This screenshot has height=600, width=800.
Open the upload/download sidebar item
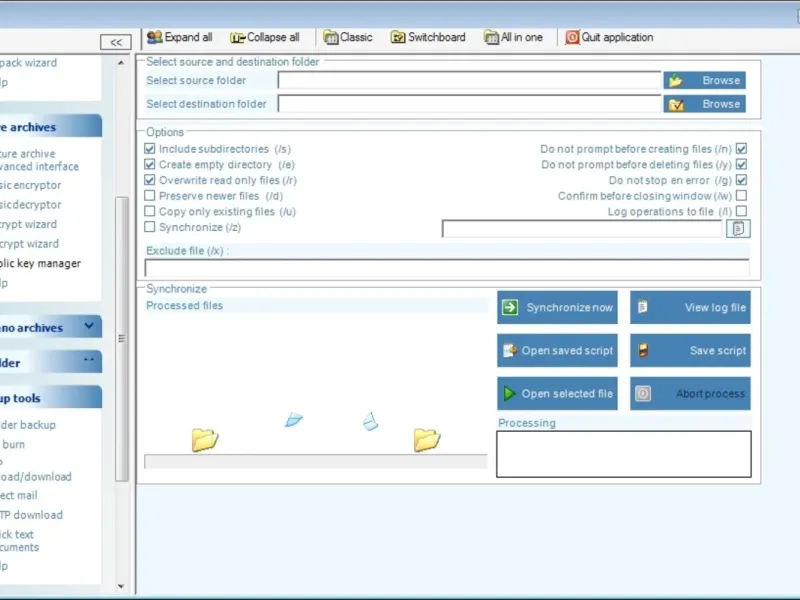click(x=36, y=477)
